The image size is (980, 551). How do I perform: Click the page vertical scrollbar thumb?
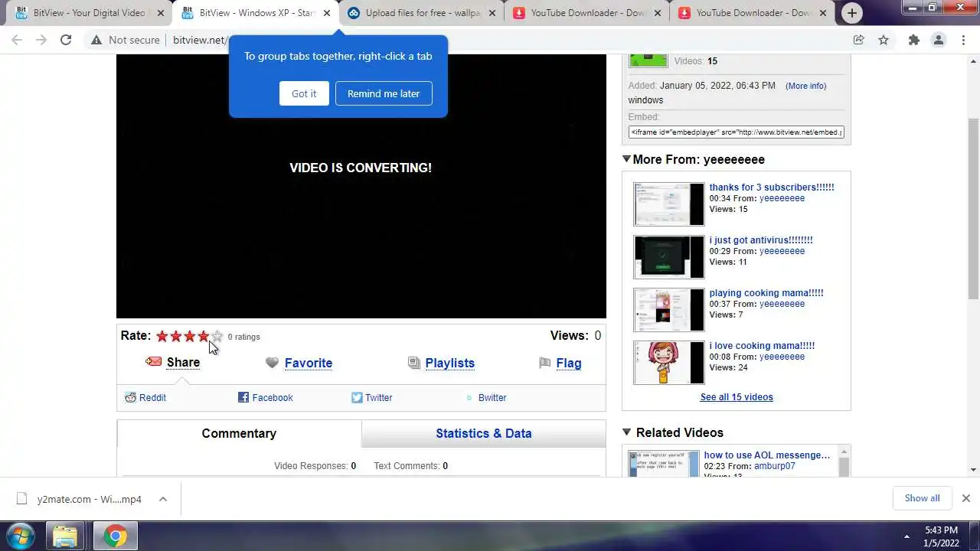tap(973, 208)
